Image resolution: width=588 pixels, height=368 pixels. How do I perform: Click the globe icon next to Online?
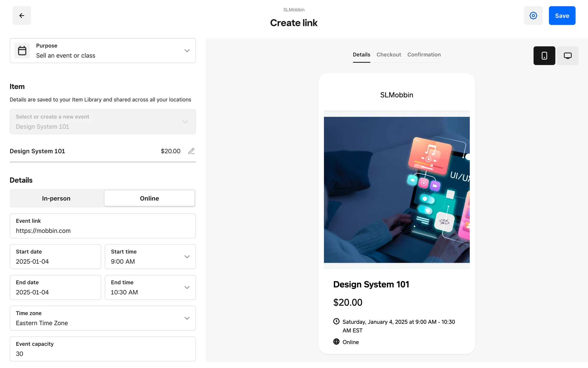(x=336, y=342)
